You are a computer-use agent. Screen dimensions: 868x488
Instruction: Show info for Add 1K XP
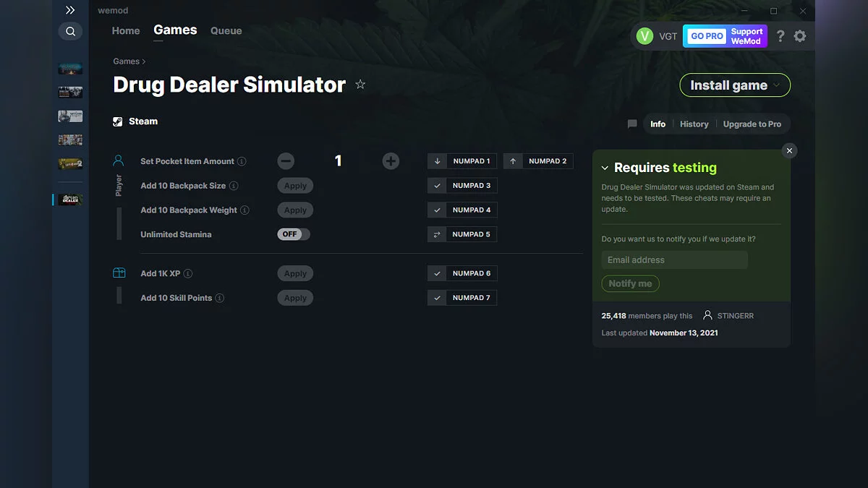(188, 274)
